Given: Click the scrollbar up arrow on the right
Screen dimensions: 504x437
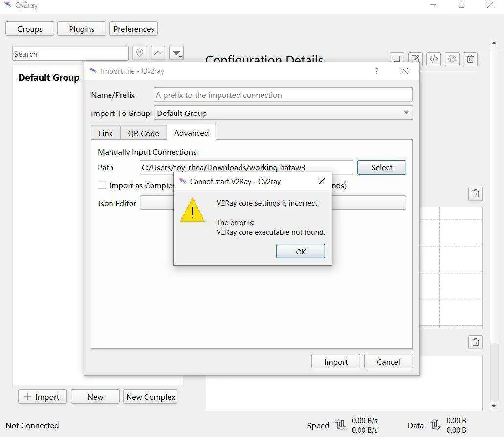Looking at the screenshot, I should (494, 43).
